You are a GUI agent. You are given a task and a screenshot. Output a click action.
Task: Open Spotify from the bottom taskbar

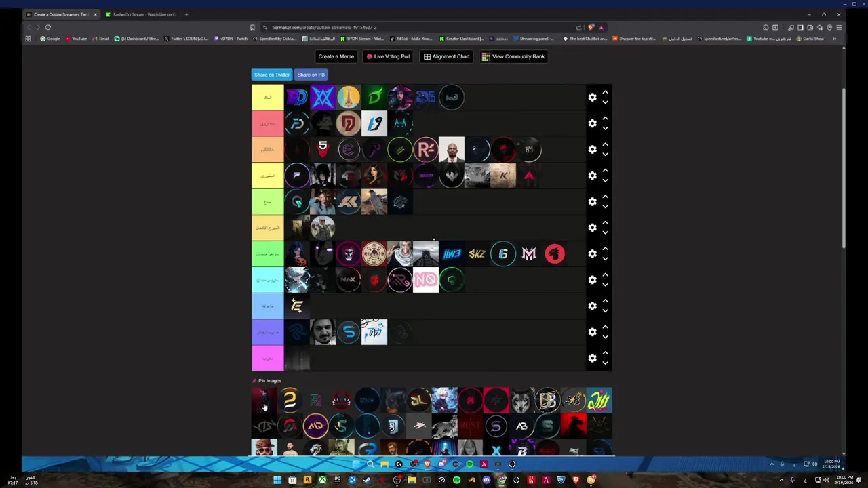coord(456,480)
